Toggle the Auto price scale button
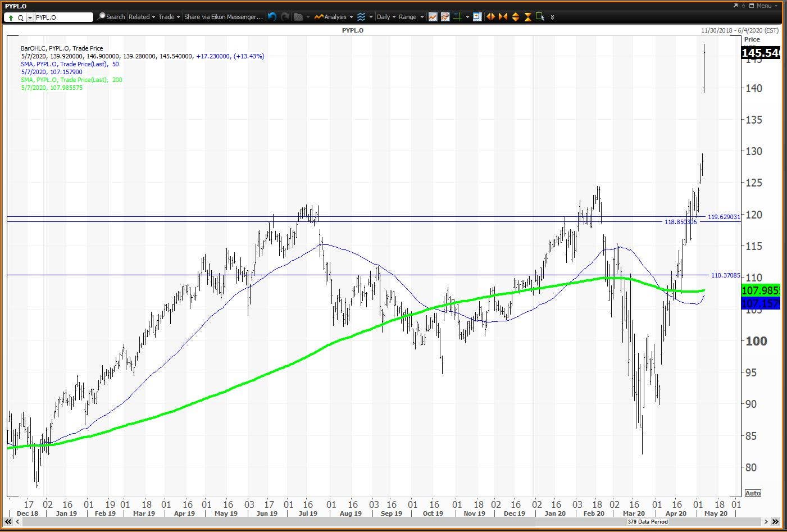The height and width of the screenshot is (532, 787). (753, 493)
